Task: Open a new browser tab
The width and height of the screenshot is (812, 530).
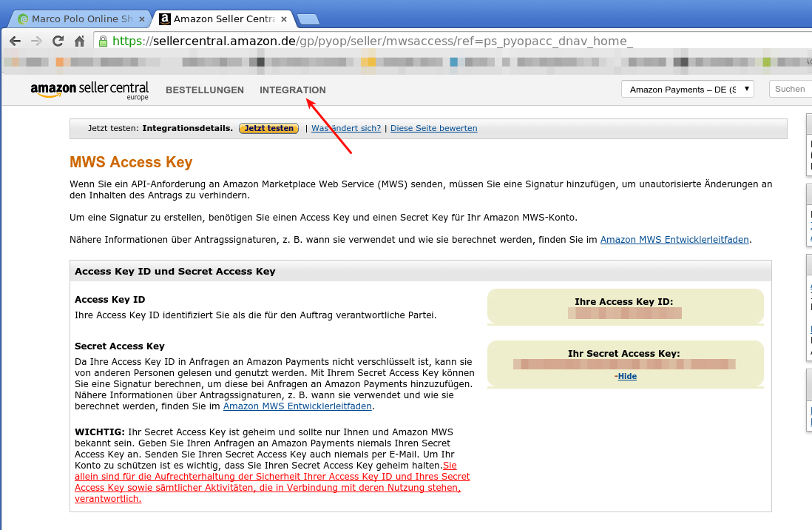Action: pyautogui.click(x=308, y=19)
